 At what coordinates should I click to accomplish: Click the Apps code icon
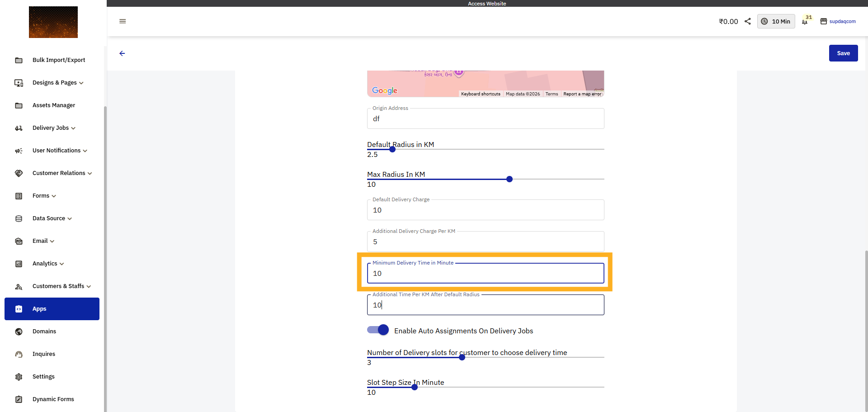(x=19, y=309)
